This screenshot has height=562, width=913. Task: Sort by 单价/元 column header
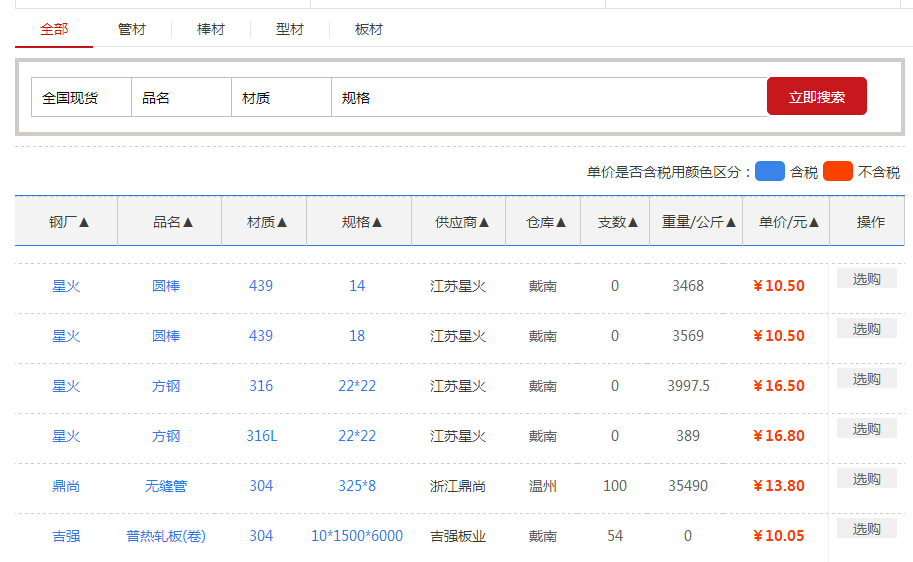pyautogui.click(x=788, y=222)
